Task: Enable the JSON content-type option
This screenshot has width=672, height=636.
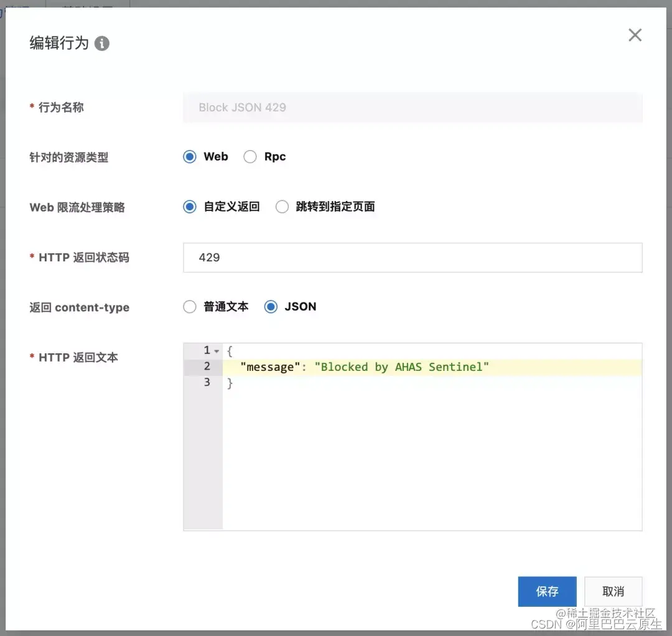Action: 271,306
